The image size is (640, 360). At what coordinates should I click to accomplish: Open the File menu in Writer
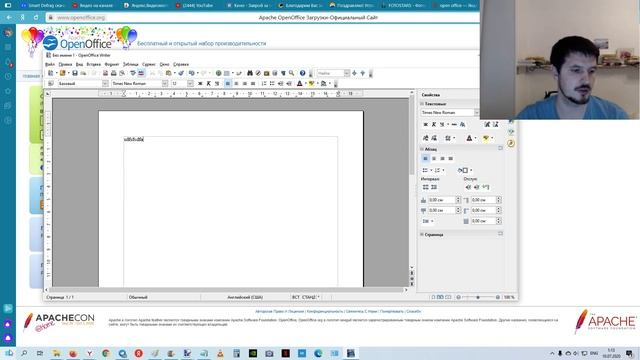[x=50, y=64]
